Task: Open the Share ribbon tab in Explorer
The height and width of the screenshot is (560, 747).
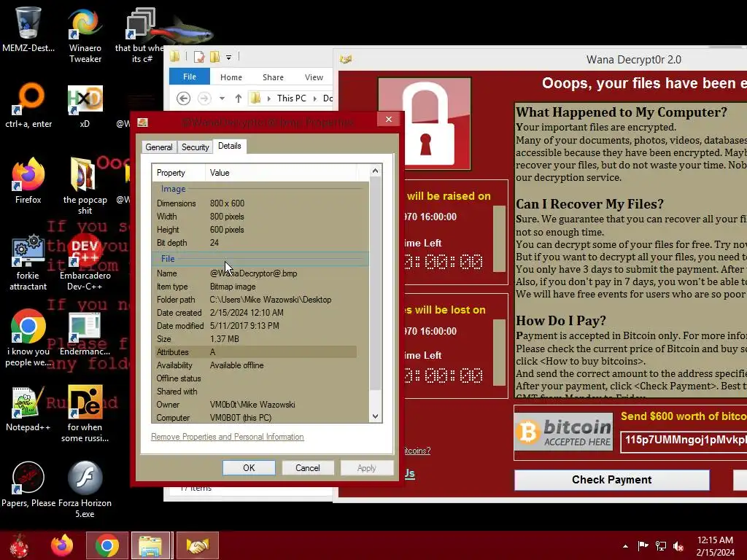Action: (x=273, y=77)
